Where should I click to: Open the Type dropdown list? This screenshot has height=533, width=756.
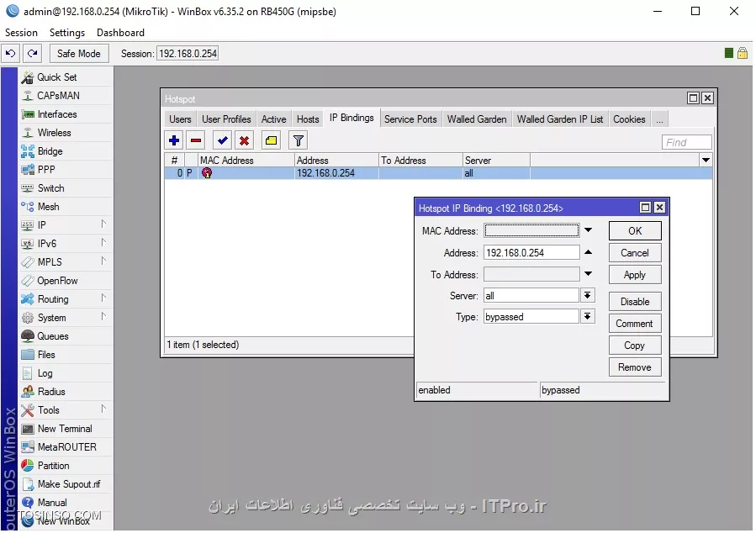[x=587, y=317]
